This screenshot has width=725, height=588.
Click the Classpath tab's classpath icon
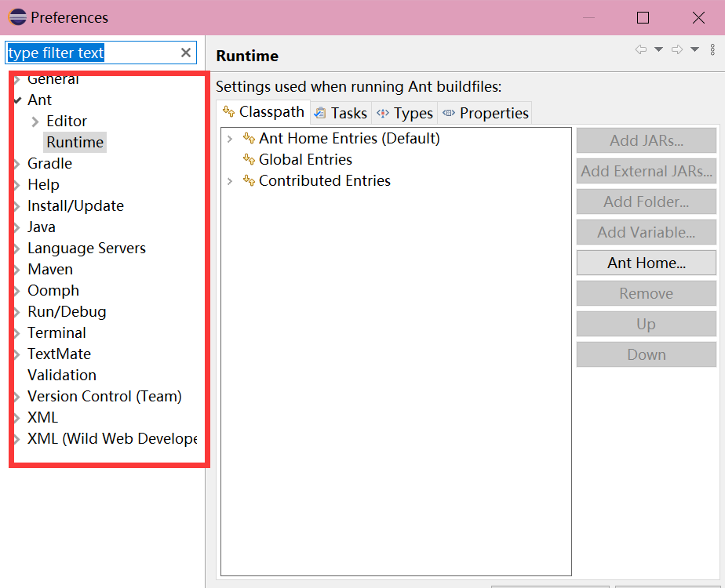[228, 112]
